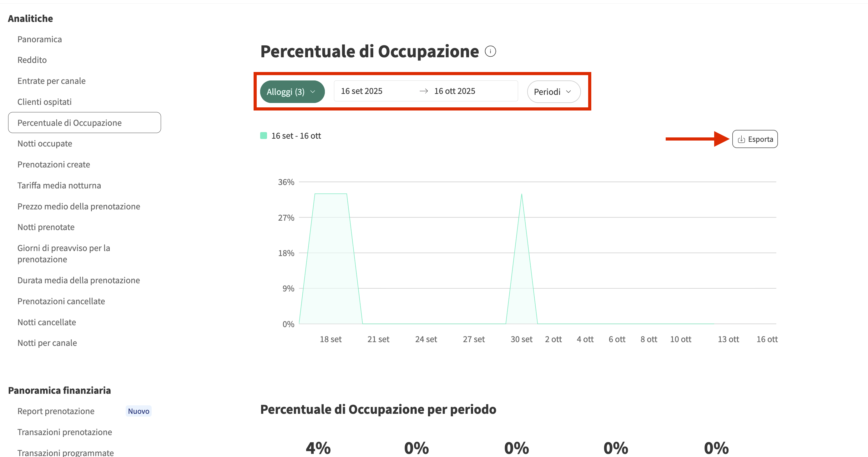Click the start date 16 set 2025
Viewport: 868px width, 457px height.
[x=361, y=91]
